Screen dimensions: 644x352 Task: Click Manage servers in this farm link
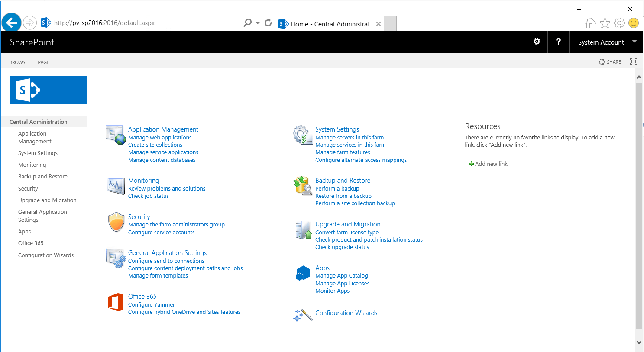click(x=350, y=137)
